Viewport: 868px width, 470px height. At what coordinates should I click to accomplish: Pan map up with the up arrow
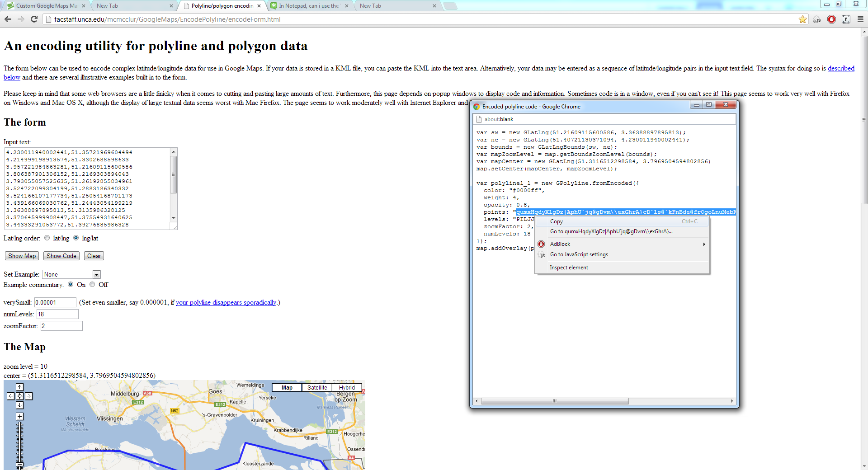pyautogui.click(x=19, y=387)
